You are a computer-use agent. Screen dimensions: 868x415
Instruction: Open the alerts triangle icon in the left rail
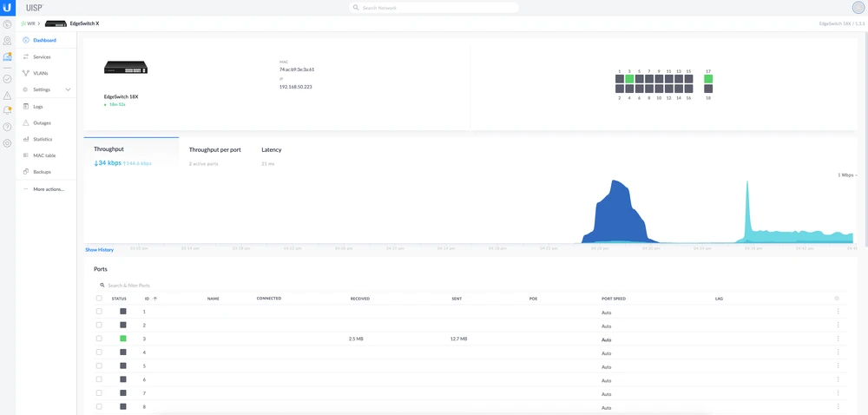pos(8,95)
